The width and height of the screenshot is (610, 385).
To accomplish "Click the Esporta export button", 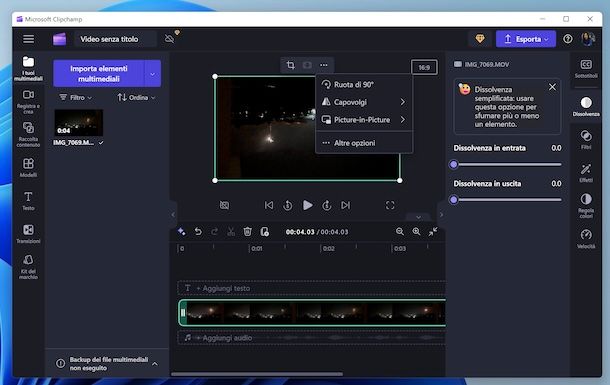I will point(526,39).
